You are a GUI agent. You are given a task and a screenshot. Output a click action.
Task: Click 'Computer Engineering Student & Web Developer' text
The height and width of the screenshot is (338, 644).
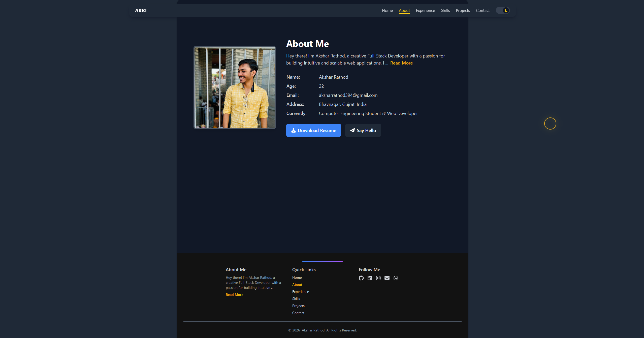[368, 113]
